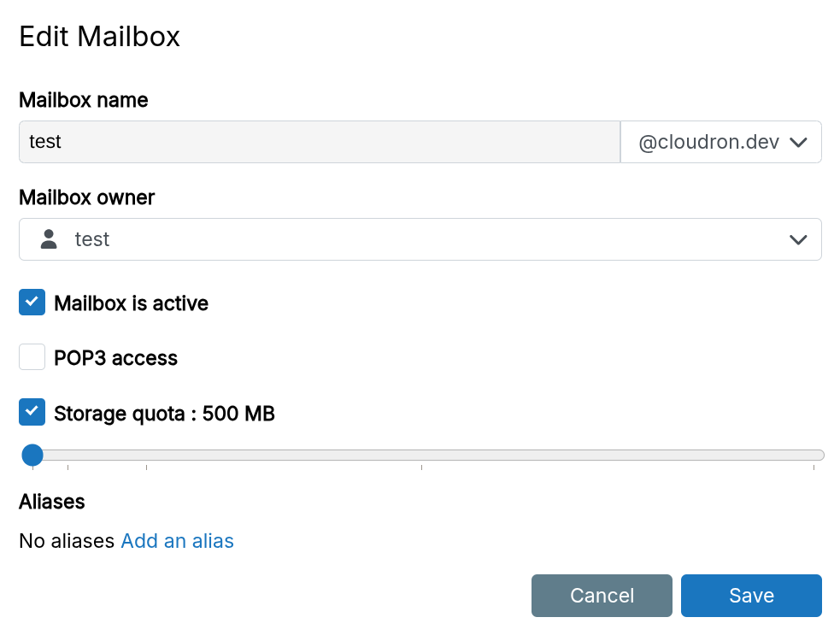The width and height of the screenshot is (840, 635).
Task: Enable the POP3 access checkbox
Action: tap(32, 357)
